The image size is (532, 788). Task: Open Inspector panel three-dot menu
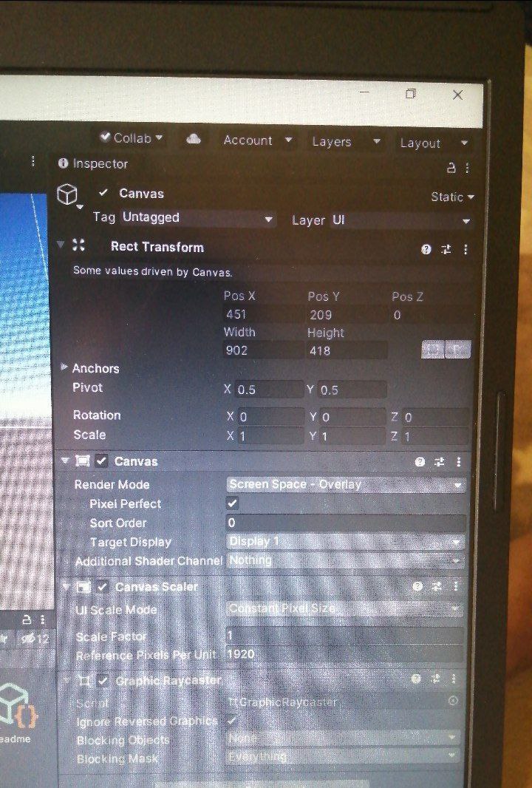click(x=467, y=168)
